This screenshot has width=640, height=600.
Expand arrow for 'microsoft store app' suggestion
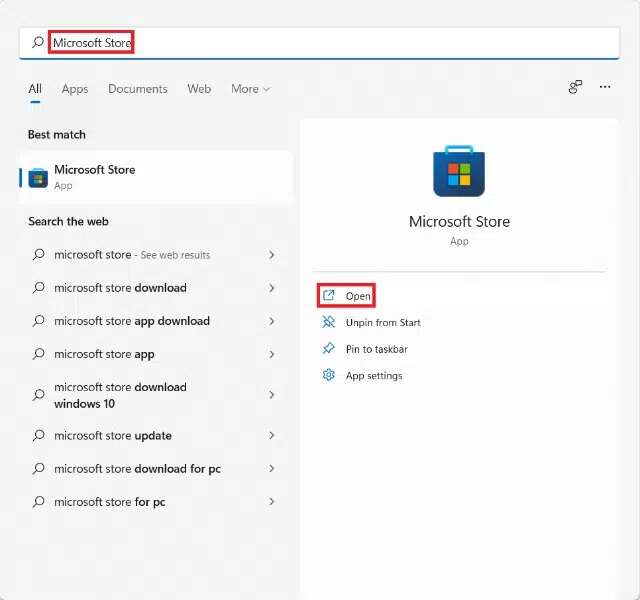(271, 354)
